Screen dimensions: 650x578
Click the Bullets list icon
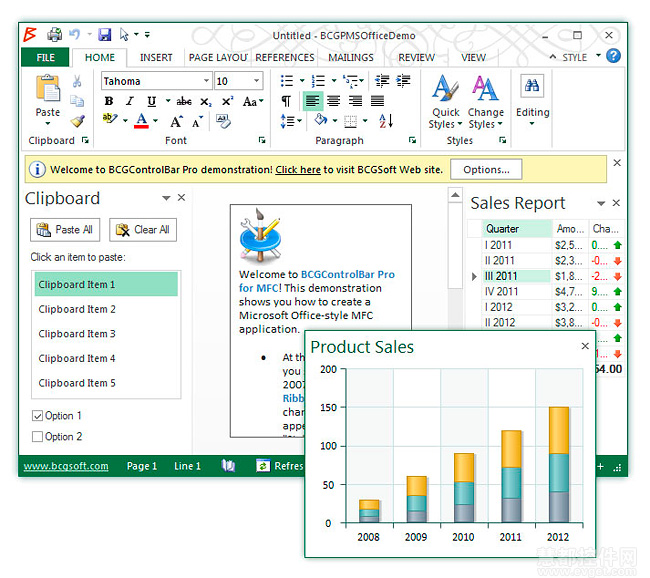point(287,80)
